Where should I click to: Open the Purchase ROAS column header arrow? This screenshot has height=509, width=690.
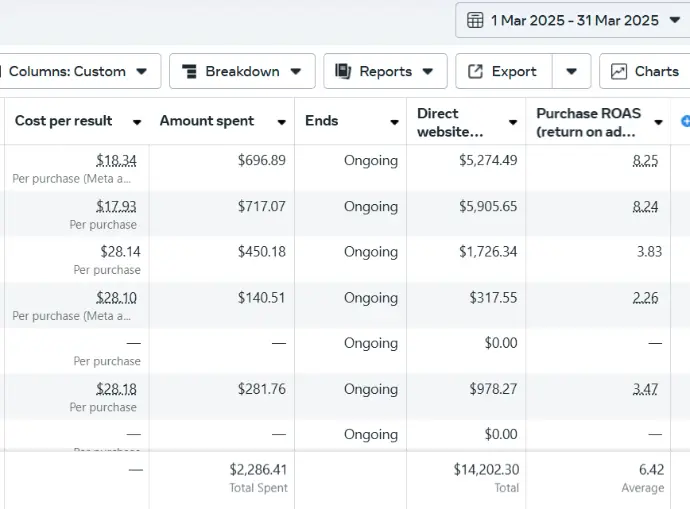point(658,122)
